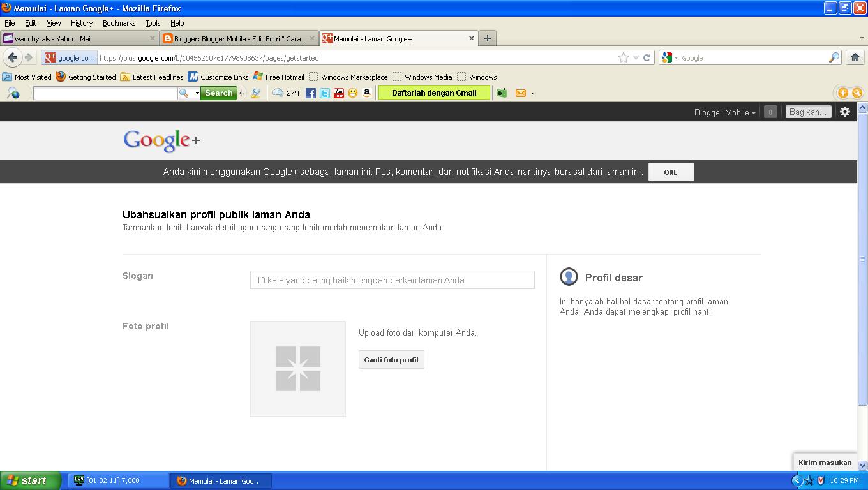Click the OKE button in the banner
Viewport: 868px width, 490px height.
point(671,172)
